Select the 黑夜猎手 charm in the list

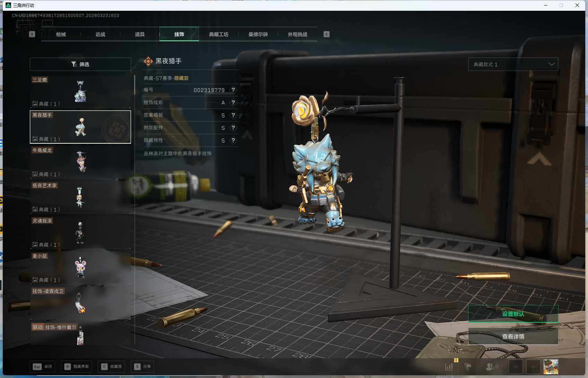coord(80,127)
